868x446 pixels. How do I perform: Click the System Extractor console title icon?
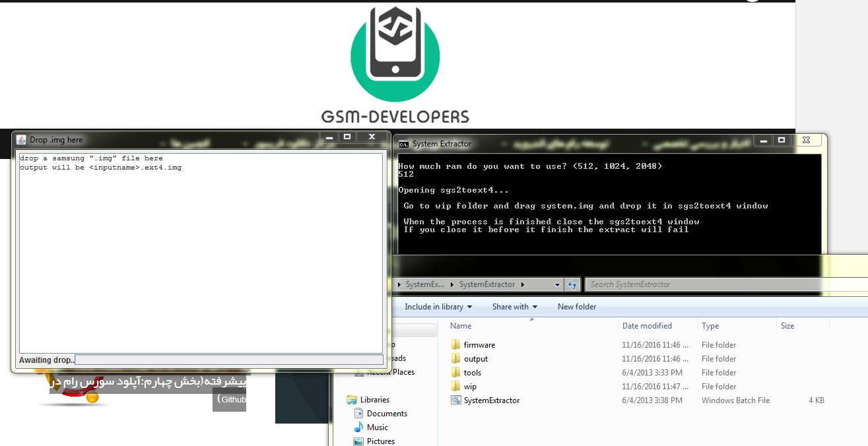tap(403, 144)
